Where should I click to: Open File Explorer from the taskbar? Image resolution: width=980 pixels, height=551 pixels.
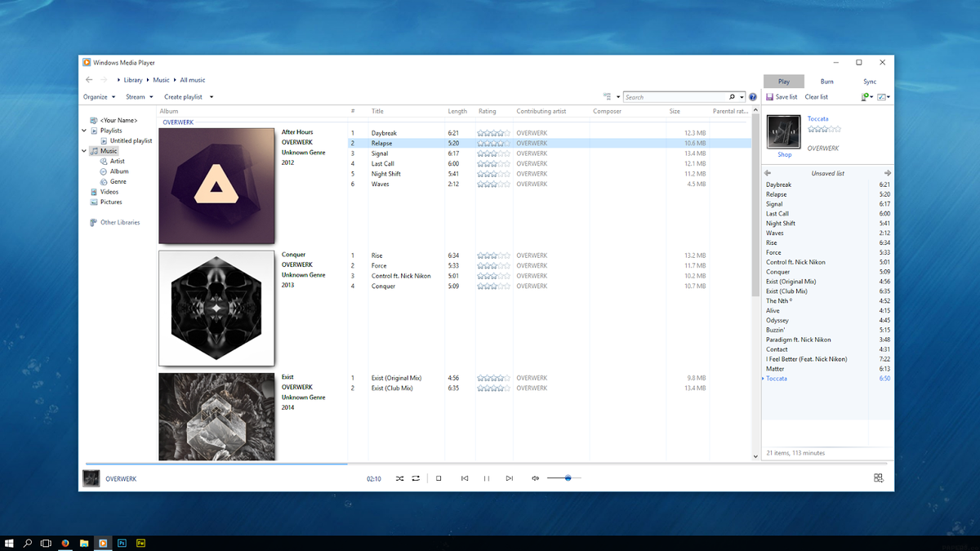(x=84, y=542)
